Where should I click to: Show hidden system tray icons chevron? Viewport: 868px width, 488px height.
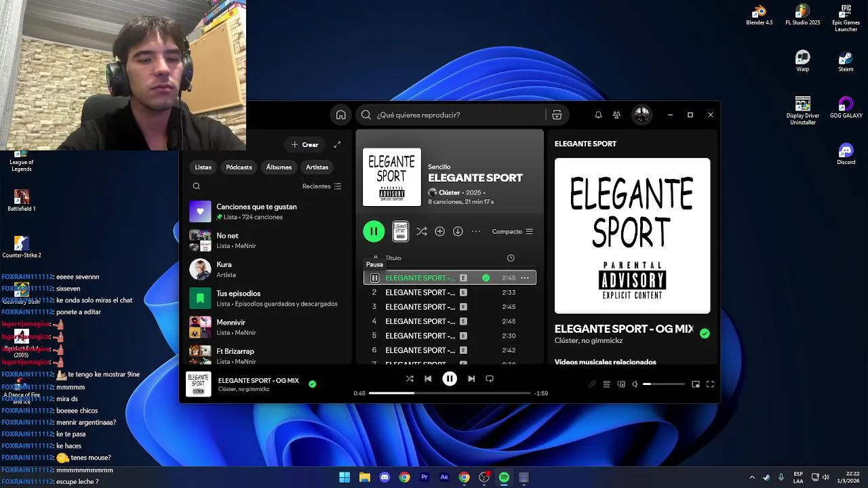(x=751, y=477)
